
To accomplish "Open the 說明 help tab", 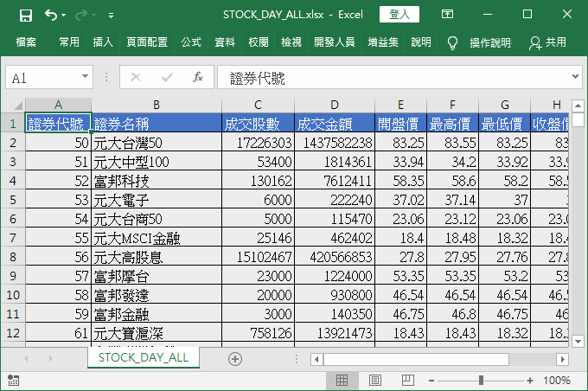I will point(421,42).
